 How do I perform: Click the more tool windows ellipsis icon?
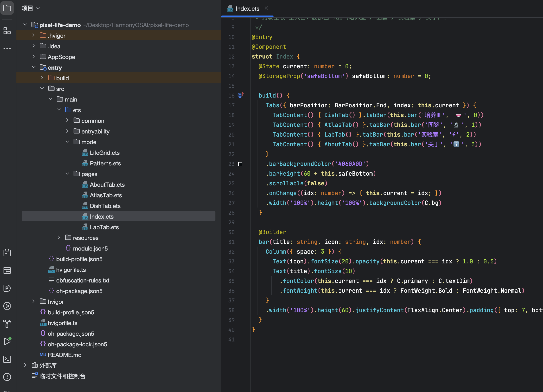coord(7,48)
